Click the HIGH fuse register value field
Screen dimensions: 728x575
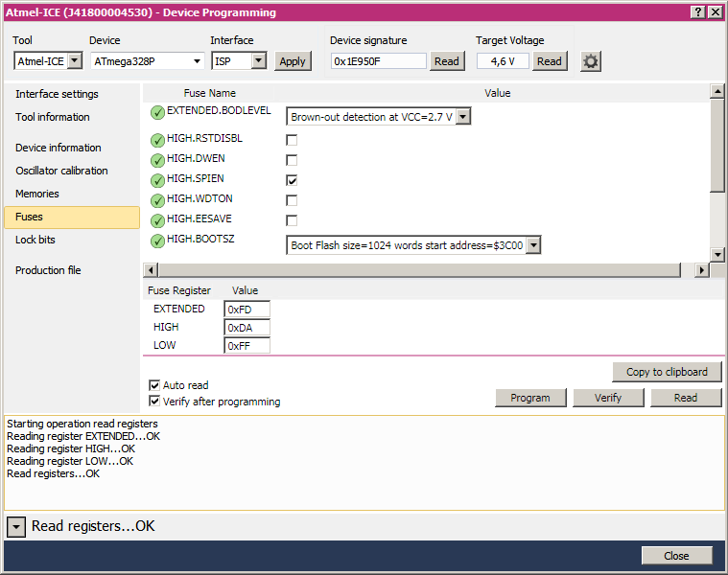[247, 328]
